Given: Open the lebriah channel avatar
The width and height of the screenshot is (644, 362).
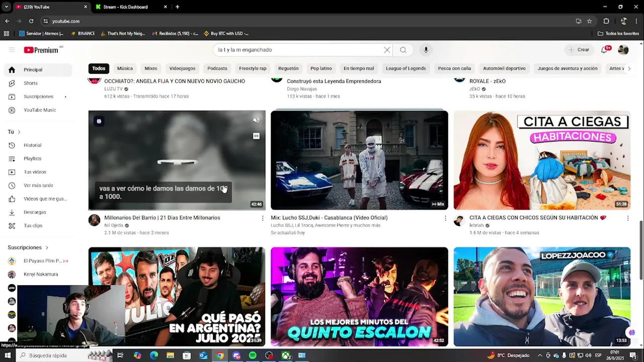Looking at the screenshot, I should (x=459, y=221).
